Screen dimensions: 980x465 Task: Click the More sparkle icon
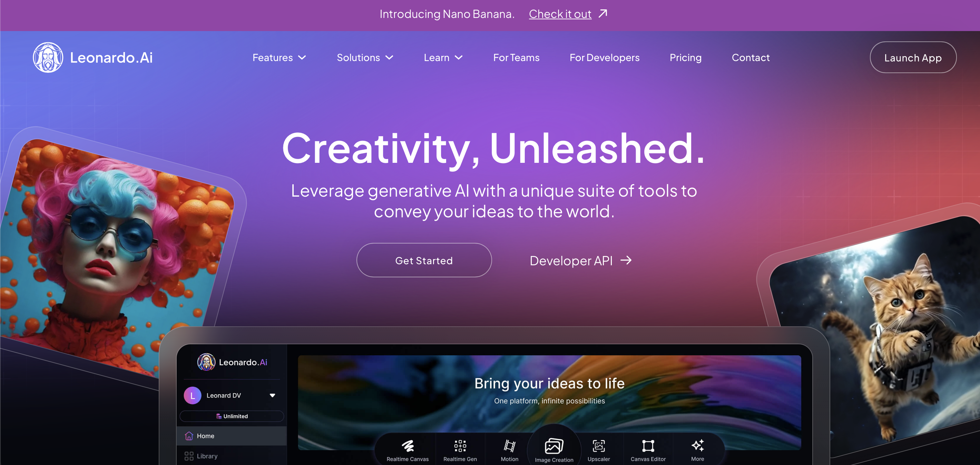coord(697,445)
